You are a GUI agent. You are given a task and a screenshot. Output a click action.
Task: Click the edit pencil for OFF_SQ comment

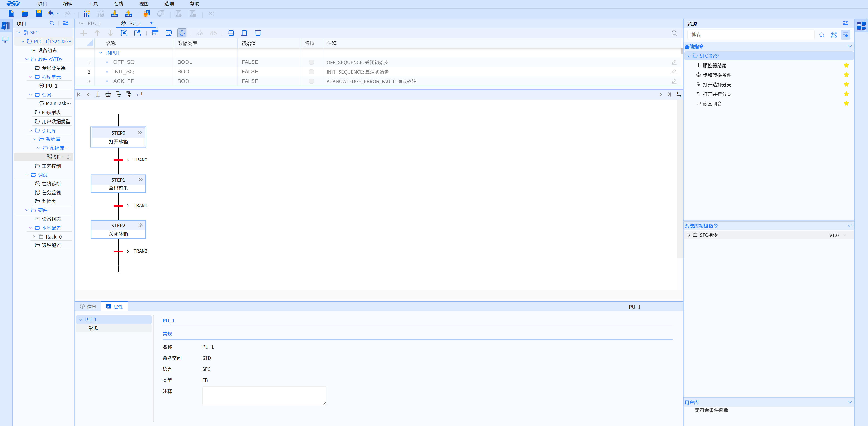[674, 62]
